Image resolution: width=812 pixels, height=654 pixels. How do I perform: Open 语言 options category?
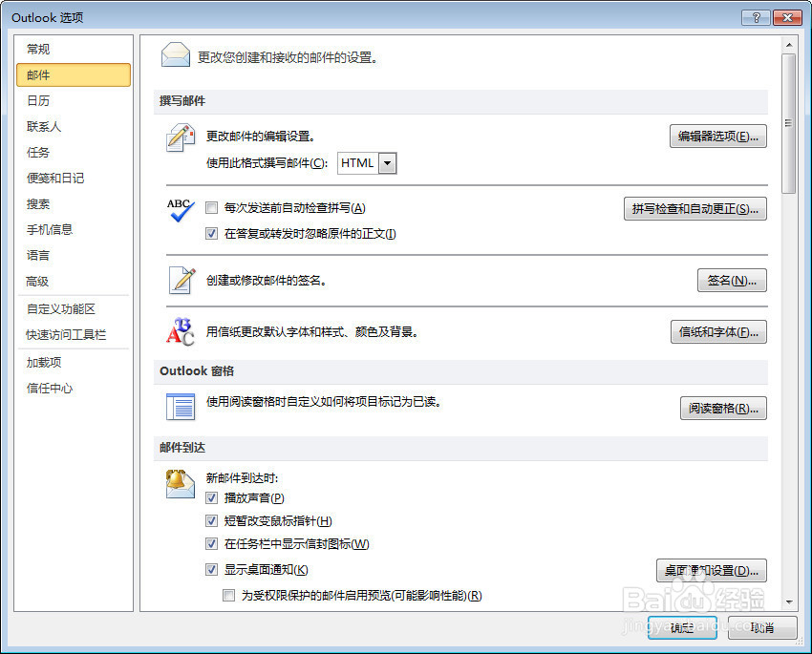click(x=74, y=256)
